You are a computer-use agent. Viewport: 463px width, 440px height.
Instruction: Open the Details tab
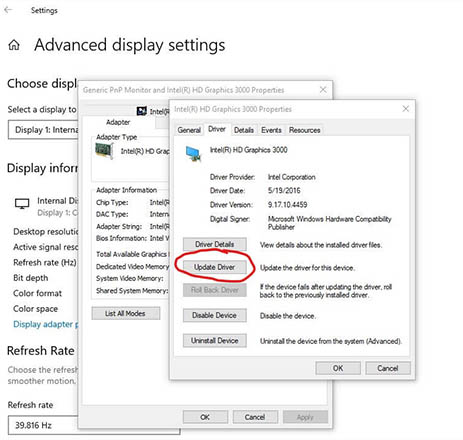[x=244, y=130]
